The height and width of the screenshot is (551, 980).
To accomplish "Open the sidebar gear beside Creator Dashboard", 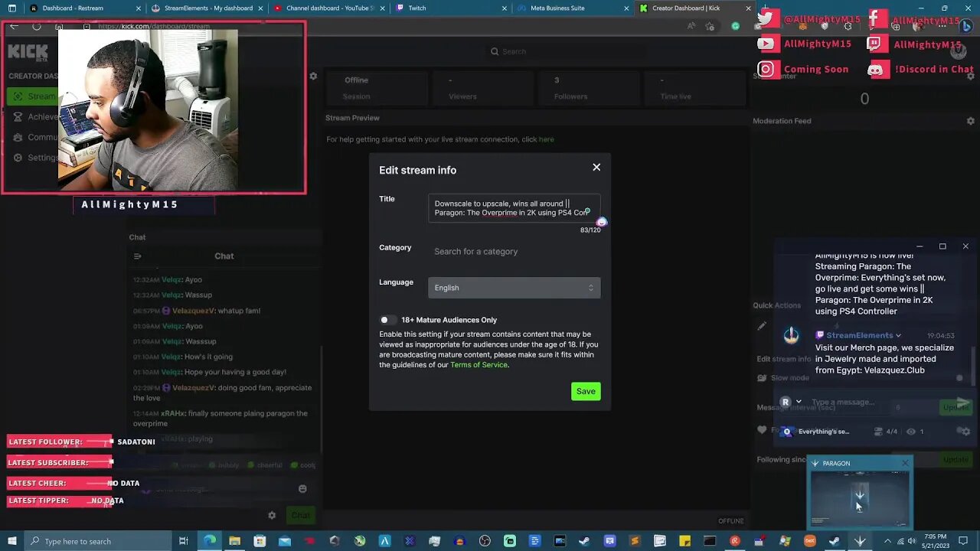I will click(313, 77).
